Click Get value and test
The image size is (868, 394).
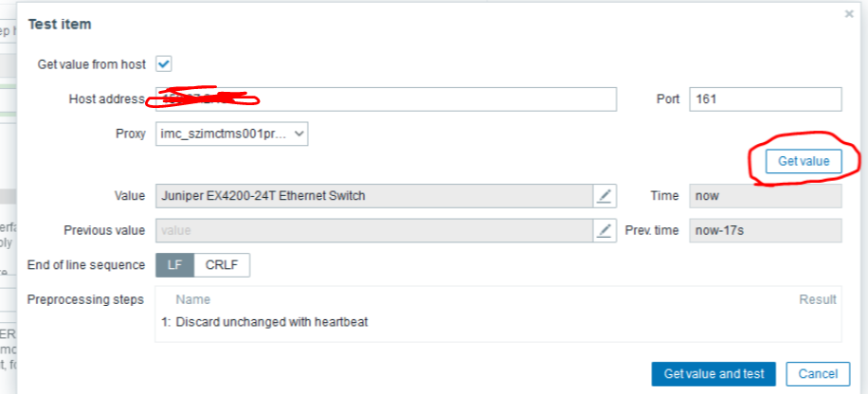pyautogui.click(x=714, y=374)
